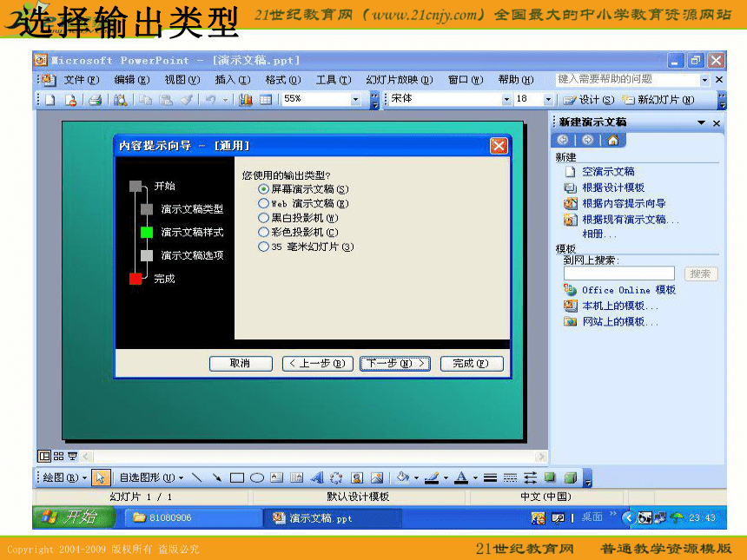This screenshot has height=560, width=747.
Task: Click the 上一步 back button
Action: pyautogui.click(x=317, y=363)
